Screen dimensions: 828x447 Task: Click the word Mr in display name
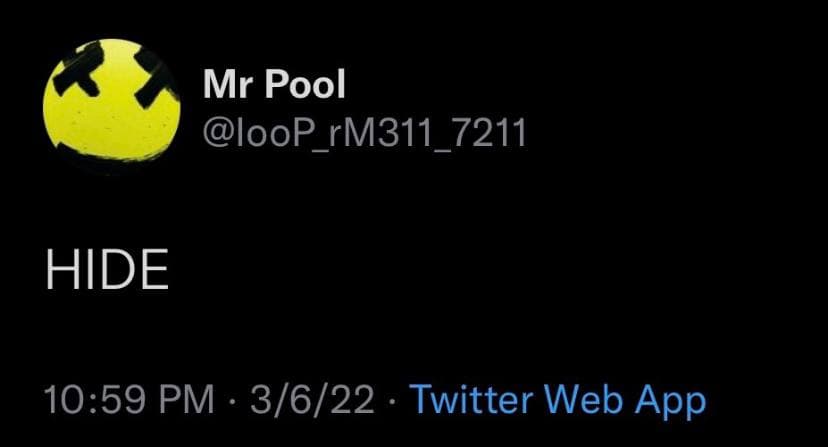229,85
